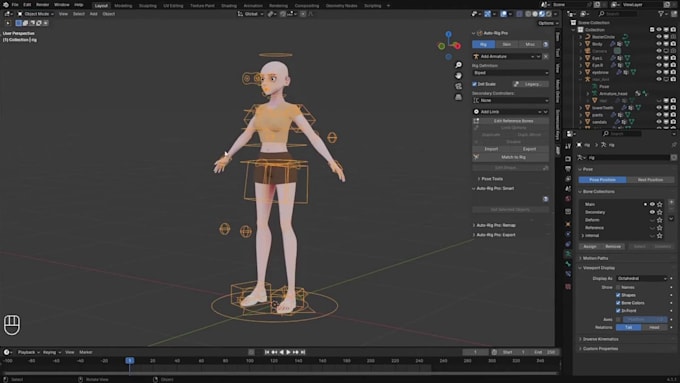Open the Scene properties tab icon

pos(568,189)
